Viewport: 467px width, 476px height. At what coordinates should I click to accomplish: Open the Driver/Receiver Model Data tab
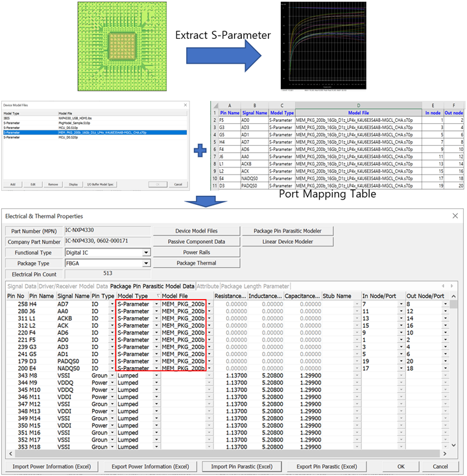73,285
